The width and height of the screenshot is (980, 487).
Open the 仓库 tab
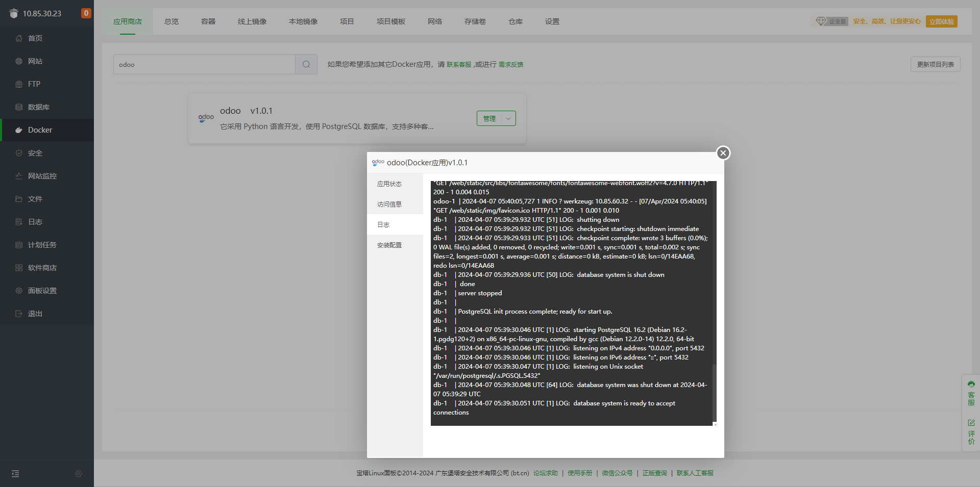click(516, 21)
